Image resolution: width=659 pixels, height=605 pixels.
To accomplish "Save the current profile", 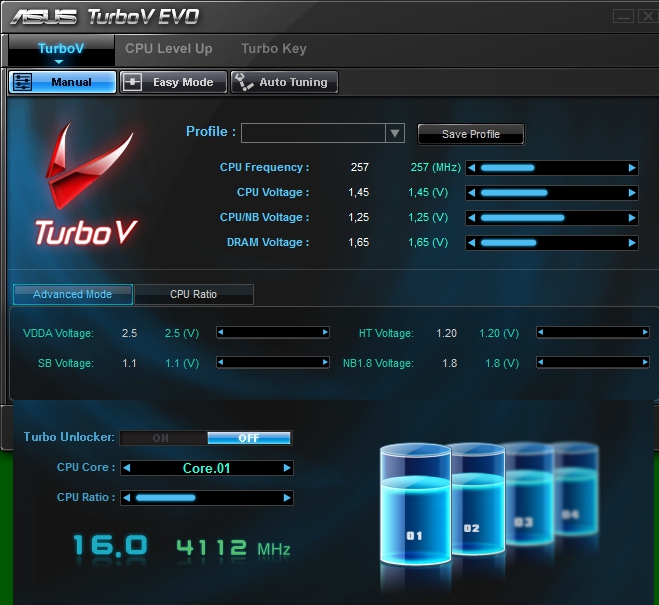I will [x=471, y=134].
